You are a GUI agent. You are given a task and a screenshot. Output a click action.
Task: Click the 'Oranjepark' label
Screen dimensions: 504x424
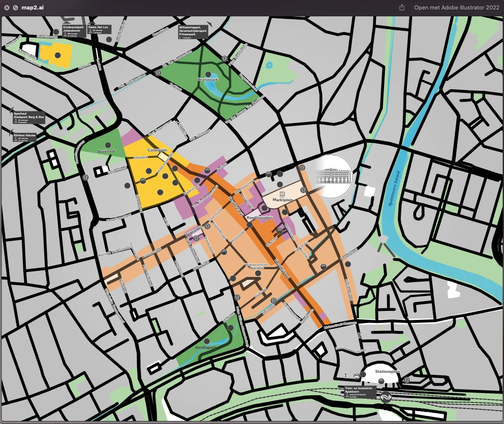208,80
